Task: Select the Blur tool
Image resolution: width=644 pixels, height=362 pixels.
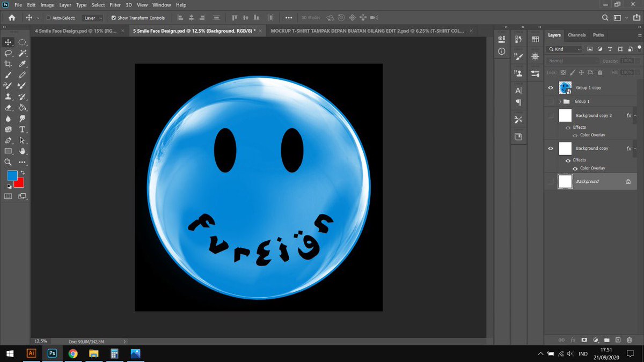Action: [8, 119]
